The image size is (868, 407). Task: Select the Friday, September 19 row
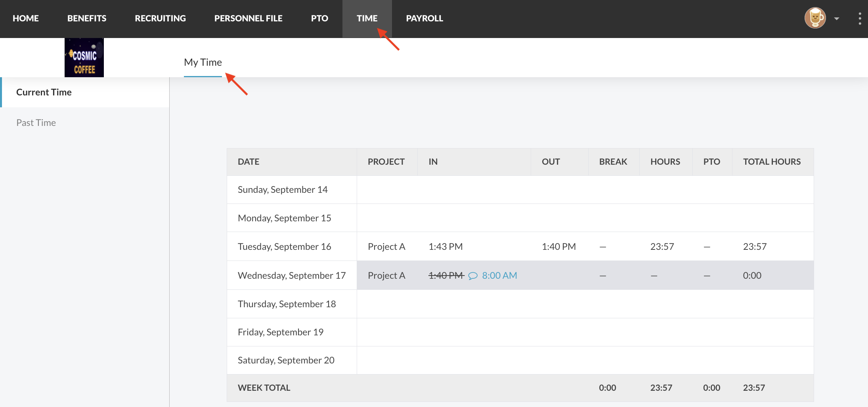(281, 332)
